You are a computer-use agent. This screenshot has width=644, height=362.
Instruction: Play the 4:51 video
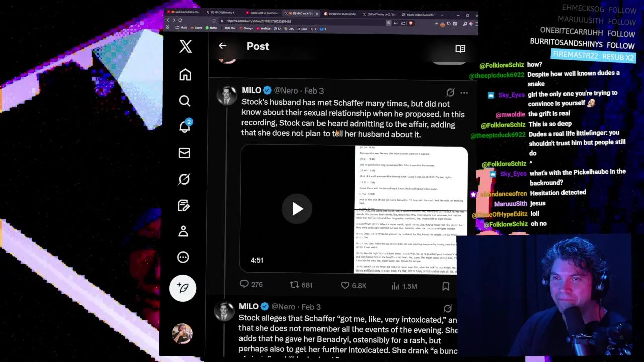(297, 209)
